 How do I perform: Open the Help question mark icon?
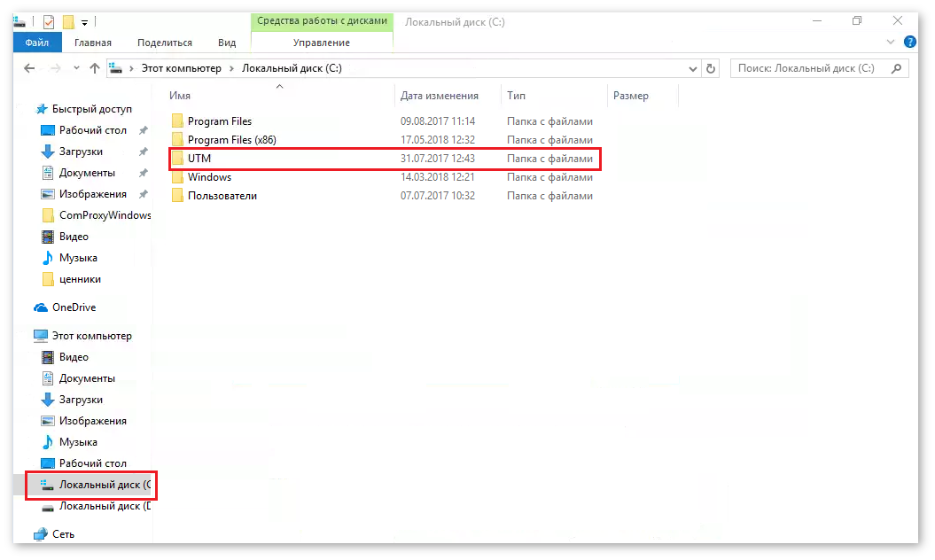pos(909,42)
